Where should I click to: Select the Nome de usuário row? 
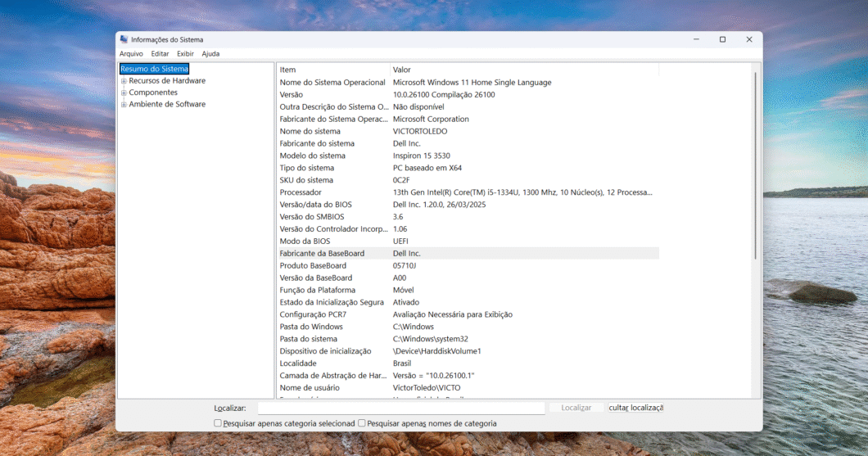(468, 387)
